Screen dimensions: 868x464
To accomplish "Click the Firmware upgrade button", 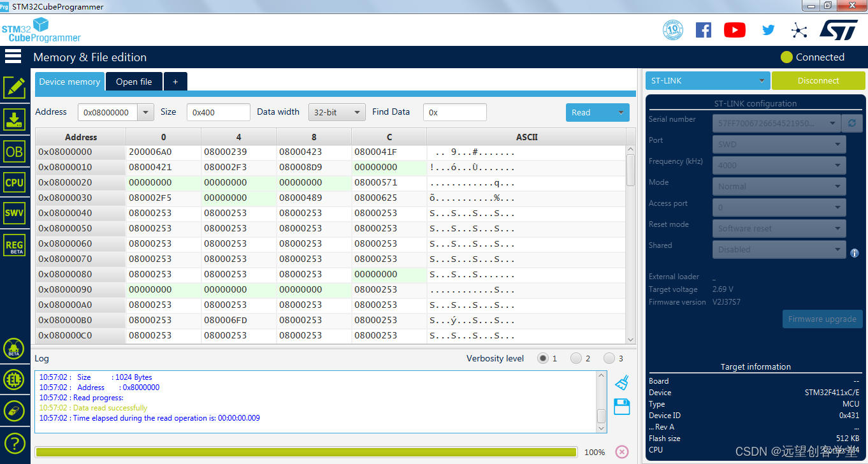I will click(822, 319).
